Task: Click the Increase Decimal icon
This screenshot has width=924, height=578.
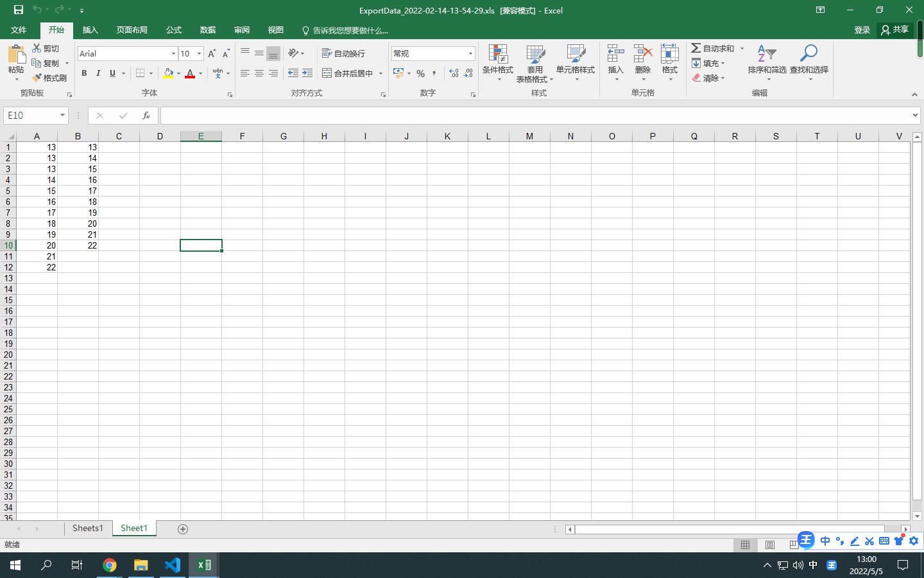Action: [x=454, y=73]
